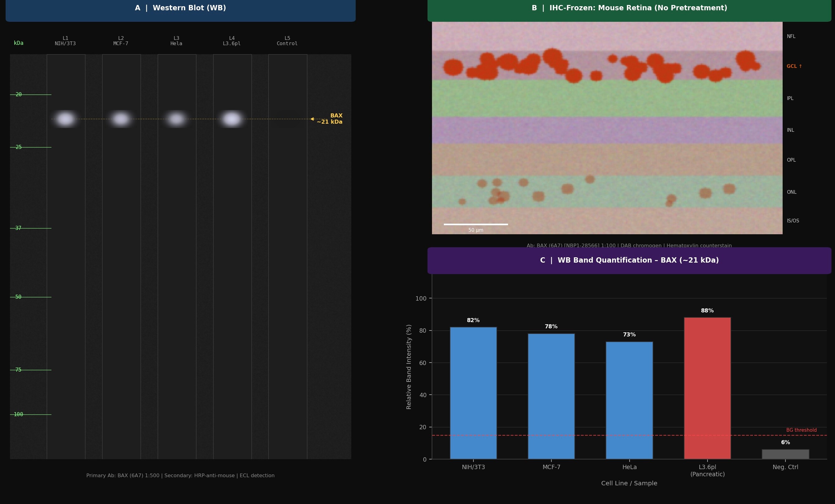Image resolution: width=835 pixels, height=504 pixels.
Task: Click the 100 kDa marker label
Action: pyautogui.click(x=18, y=415)
